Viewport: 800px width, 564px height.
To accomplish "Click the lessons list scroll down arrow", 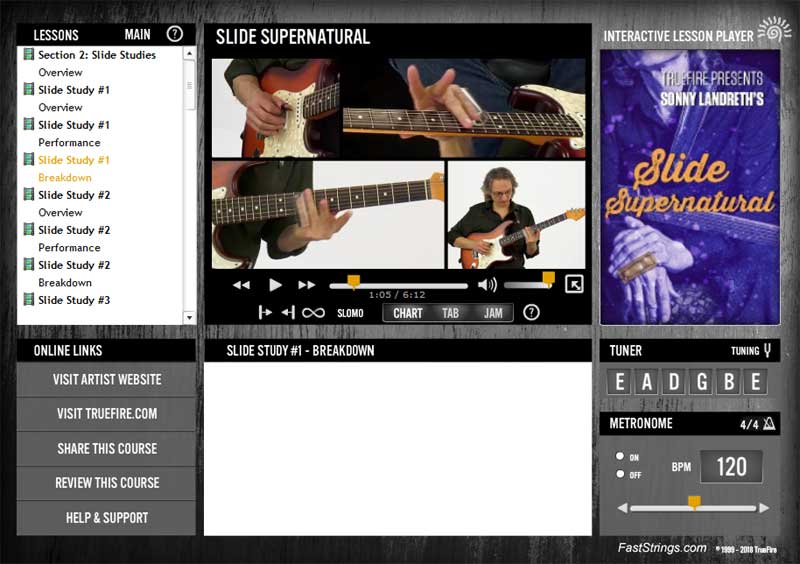I will click(189, 317).
